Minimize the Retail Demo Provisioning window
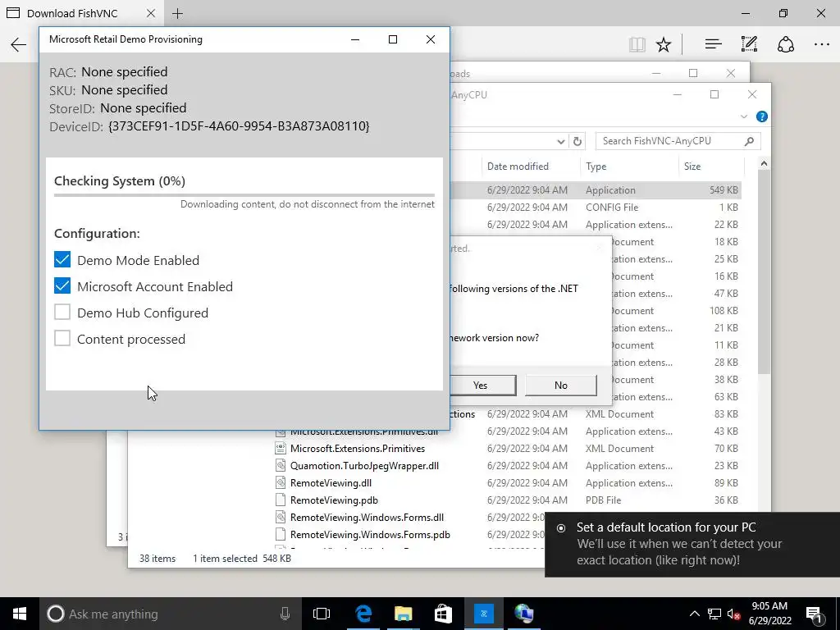Image resolution: width=840 pixels, height=630 pixels. pyautogui.click(x=354, y=39)
